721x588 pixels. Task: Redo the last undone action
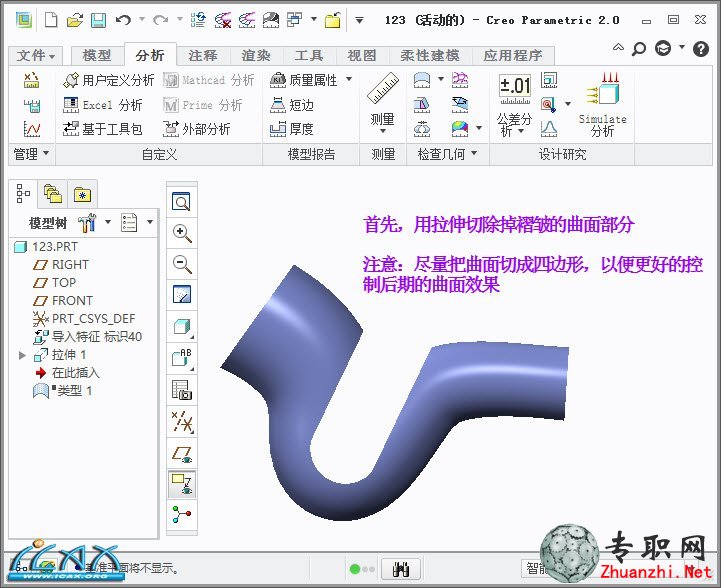pyautogui.click(x=160, y=20)
